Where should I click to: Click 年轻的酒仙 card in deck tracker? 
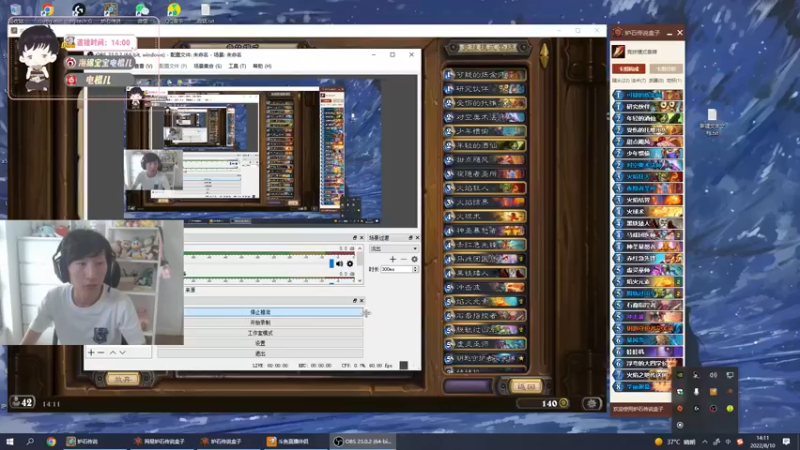pyautogui.click(x=648, y=118)
